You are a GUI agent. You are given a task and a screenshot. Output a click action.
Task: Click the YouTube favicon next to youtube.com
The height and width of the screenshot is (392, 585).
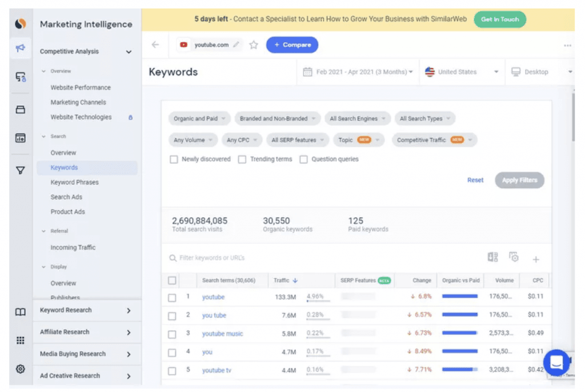183,45
